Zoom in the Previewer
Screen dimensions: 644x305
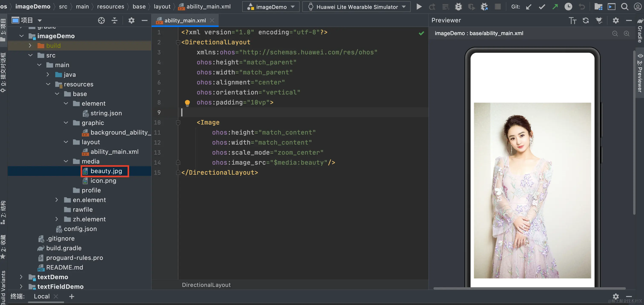click(627, 33)
